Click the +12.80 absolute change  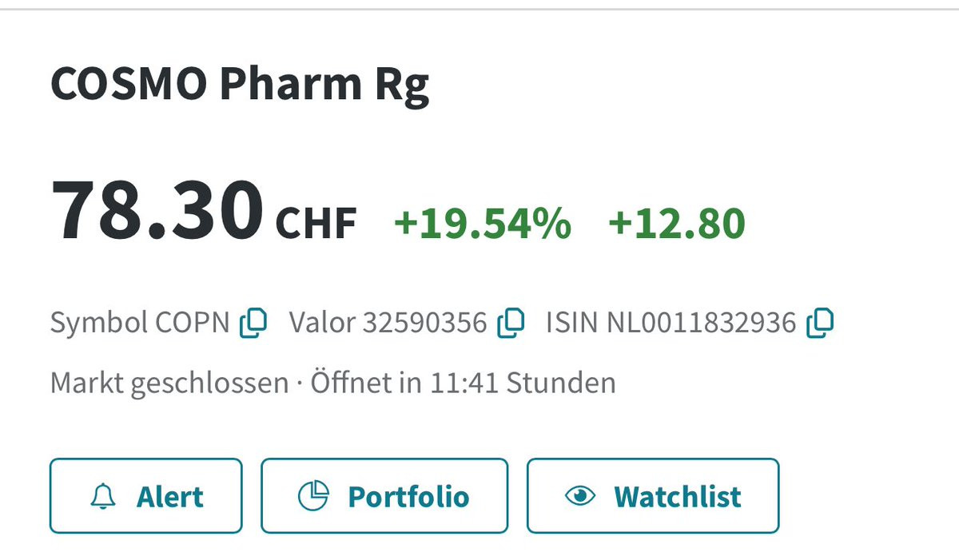tap(676, 223)
